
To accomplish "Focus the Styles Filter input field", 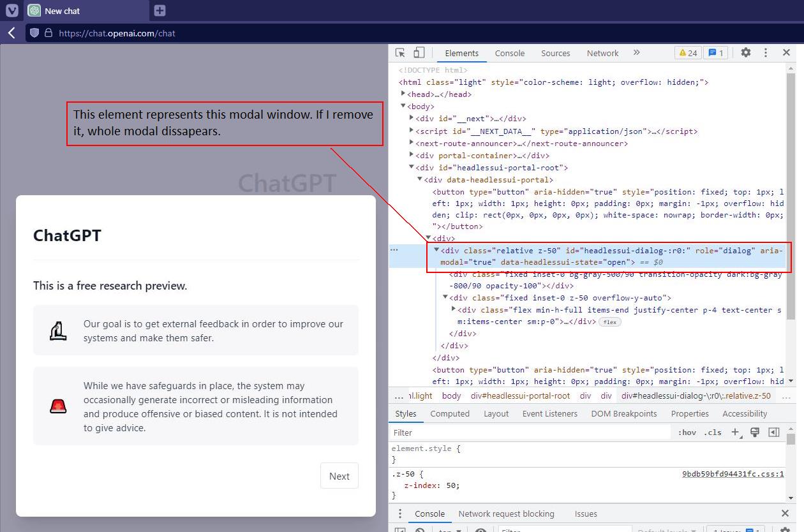I will click(x=531, y=432).
